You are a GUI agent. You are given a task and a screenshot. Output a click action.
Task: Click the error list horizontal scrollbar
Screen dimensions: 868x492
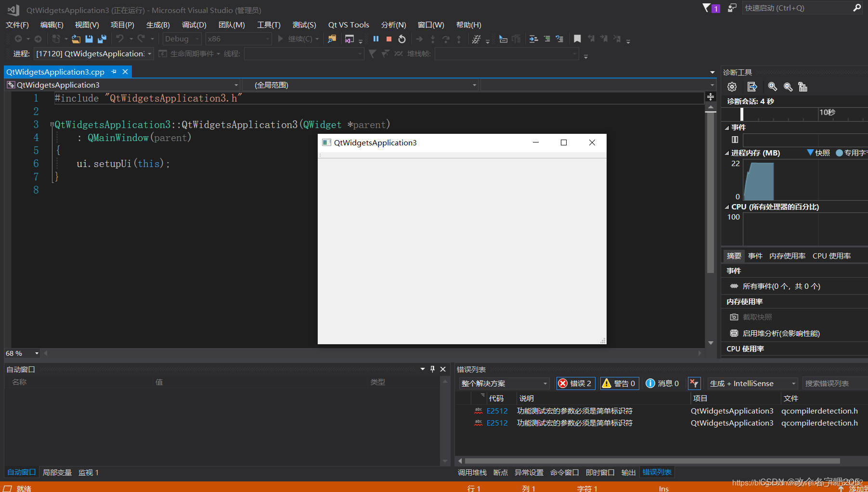(x=652, y=461)
